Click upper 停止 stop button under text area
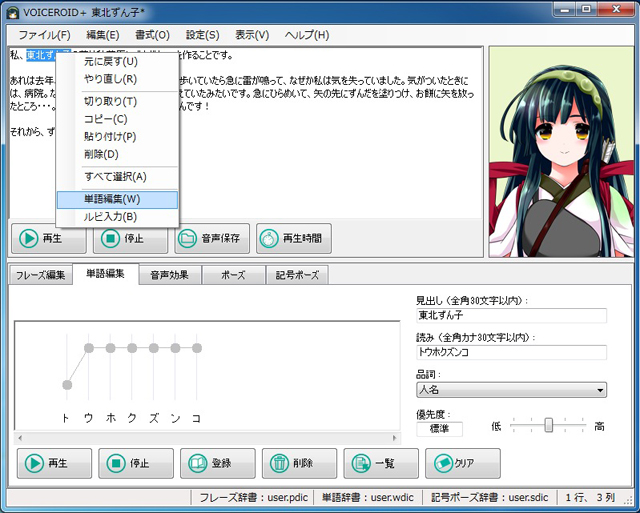The image size is (640, 513). (130, 238)
